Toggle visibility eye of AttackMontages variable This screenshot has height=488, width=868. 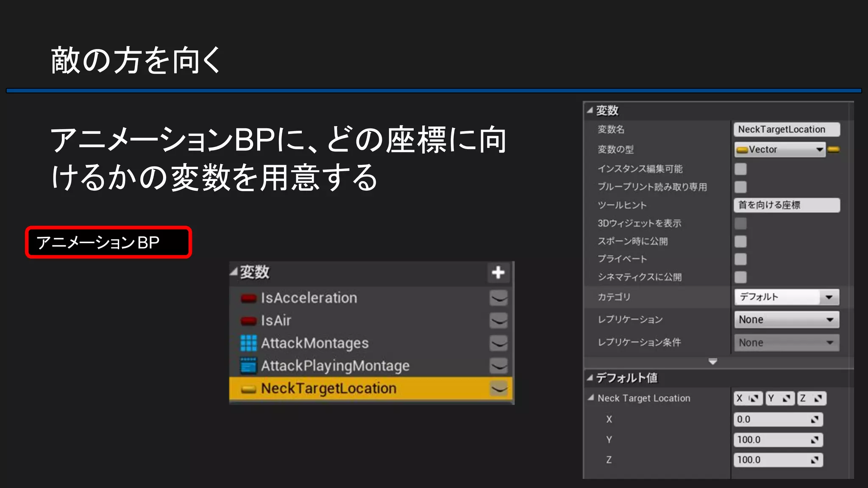[x=498, y=343]
